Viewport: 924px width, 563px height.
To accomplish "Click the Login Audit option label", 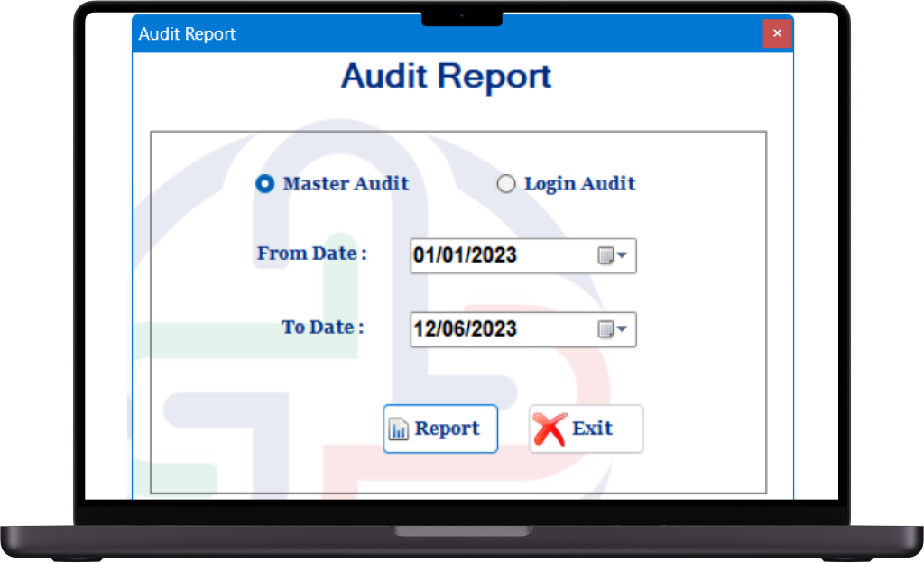I will point(579,184).
